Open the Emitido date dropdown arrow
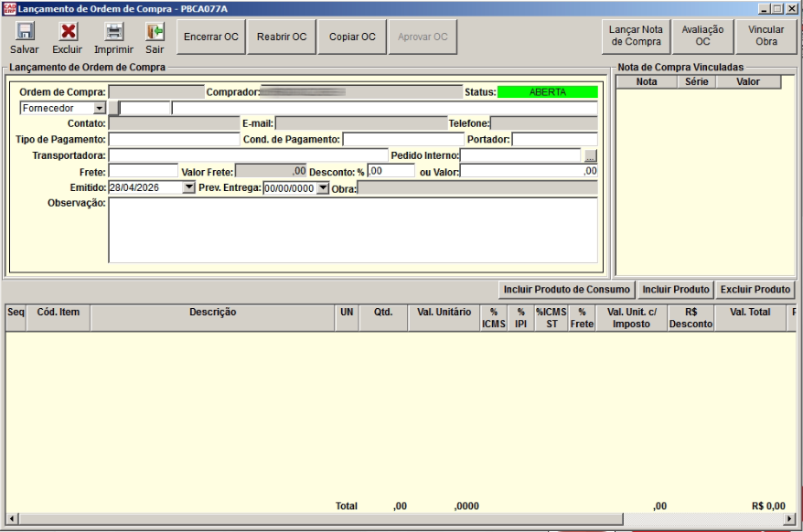Viewport: 803px width, 532px height. (x=189, y=187)
